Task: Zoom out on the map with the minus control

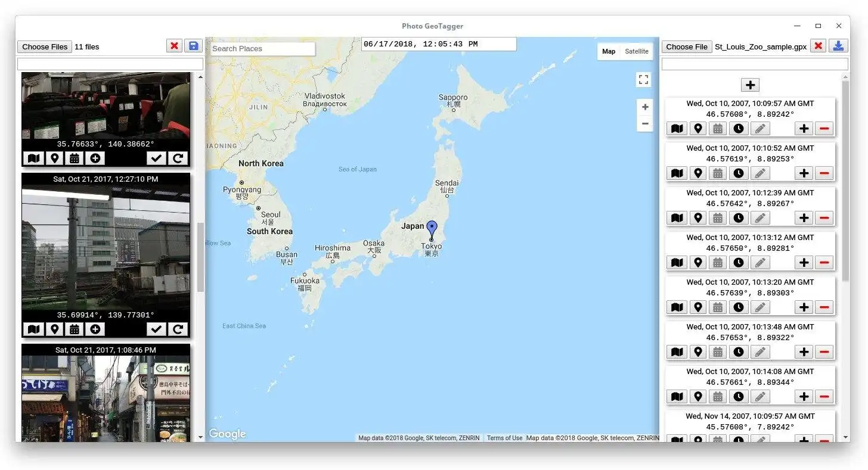Action: click(644, 124)
